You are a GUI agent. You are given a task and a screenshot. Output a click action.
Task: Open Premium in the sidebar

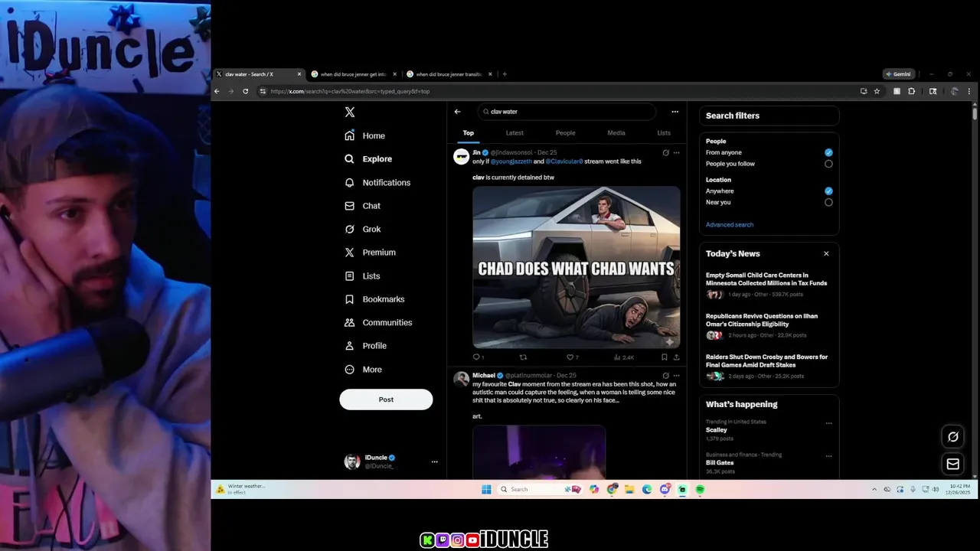pyautogui.click(x=370, y=253)
